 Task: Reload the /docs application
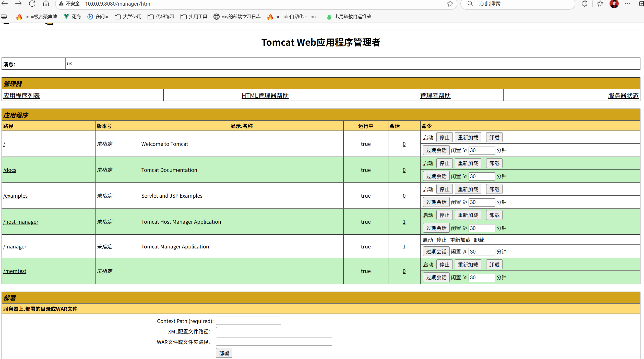coord(468,163)
